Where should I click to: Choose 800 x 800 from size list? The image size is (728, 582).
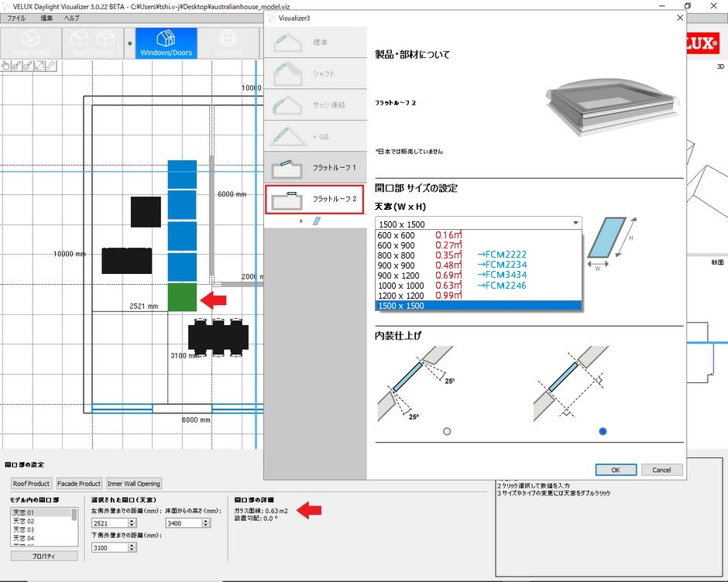[478, 255]
